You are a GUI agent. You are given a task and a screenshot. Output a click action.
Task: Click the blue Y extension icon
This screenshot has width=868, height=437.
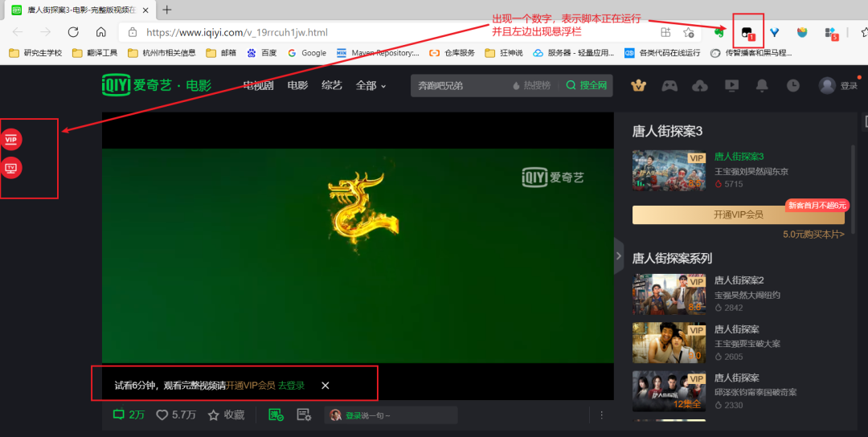[x=775, y=32]
